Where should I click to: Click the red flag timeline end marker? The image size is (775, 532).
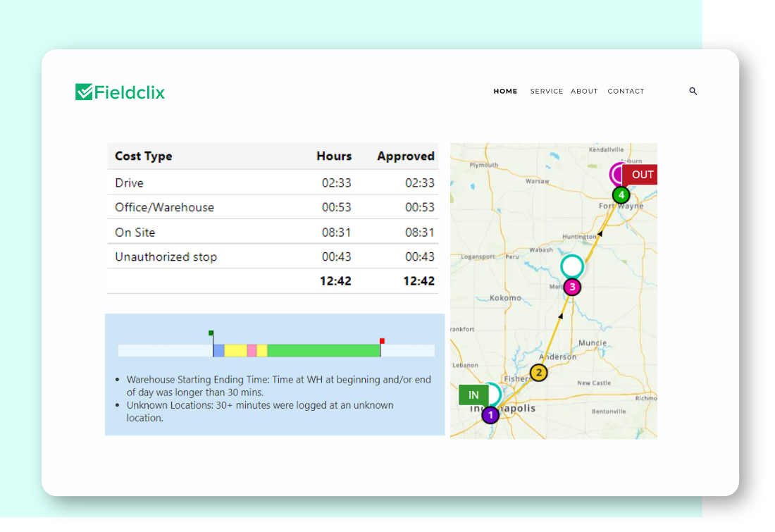(382, 341)
